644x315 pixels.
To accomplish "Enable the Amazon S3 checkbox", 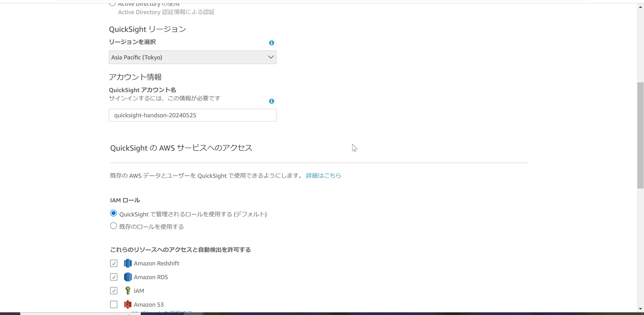I will coord(114,304).
